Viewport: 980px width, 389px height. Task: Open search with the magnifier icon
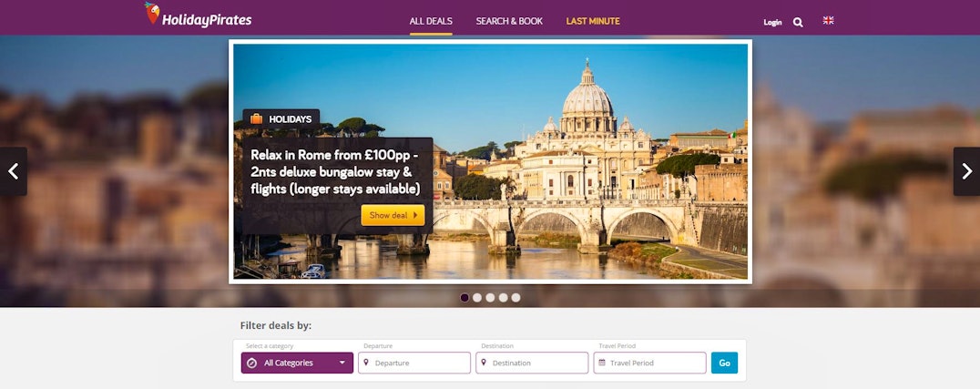click(x=798, y=22)
